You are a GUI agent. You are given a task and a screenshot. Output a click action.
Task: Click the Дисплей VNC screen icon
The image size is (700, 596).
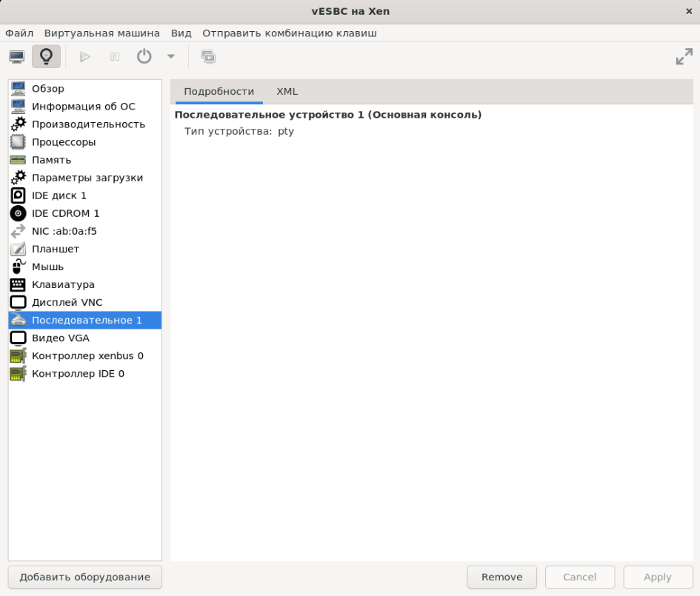coord(19,303)
